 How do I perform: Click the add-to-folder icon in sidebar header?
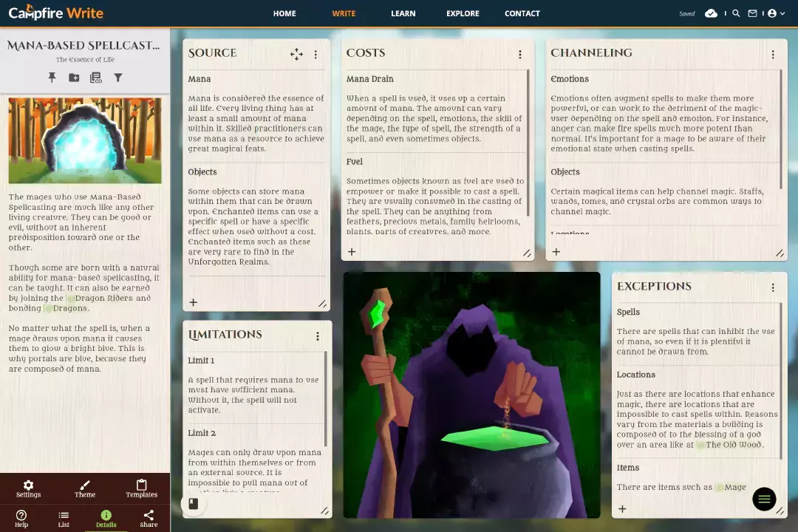tap(74, 78)
